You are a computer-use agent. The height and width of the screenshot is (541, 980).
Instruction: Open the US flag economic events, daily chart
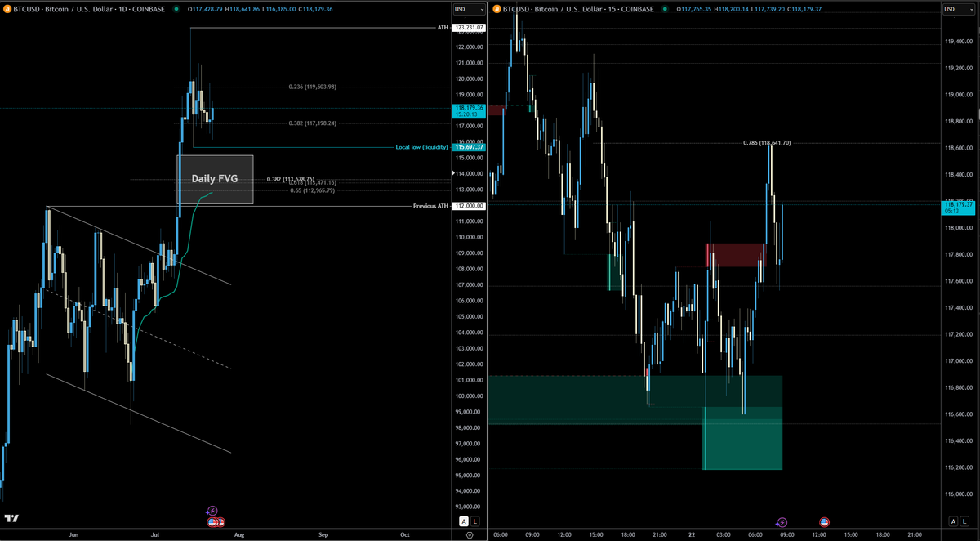tap(216, 521)
